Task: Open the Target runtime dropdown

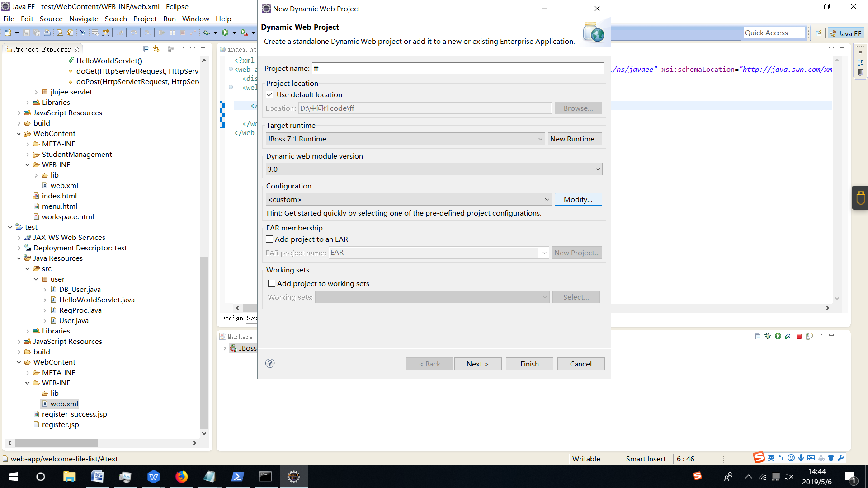Action: (540, 139)
